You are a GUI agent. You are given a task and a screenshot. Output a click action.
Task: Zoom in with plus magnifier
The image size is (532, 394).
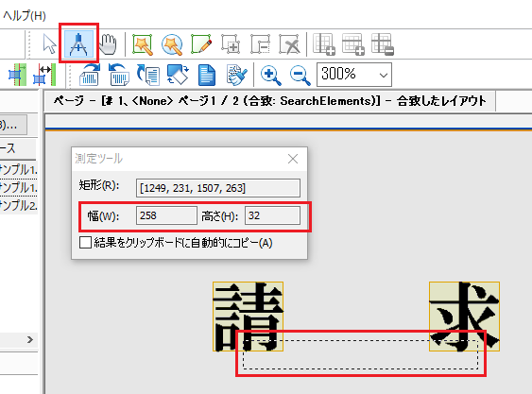(270, 75)
